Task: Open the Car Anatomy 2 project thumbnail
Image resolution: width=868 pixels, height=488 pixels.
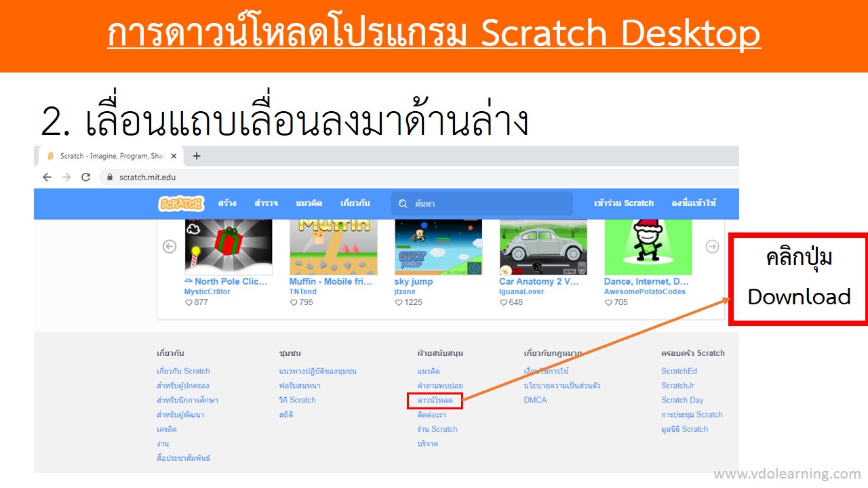Action: (x=543, y=247)
